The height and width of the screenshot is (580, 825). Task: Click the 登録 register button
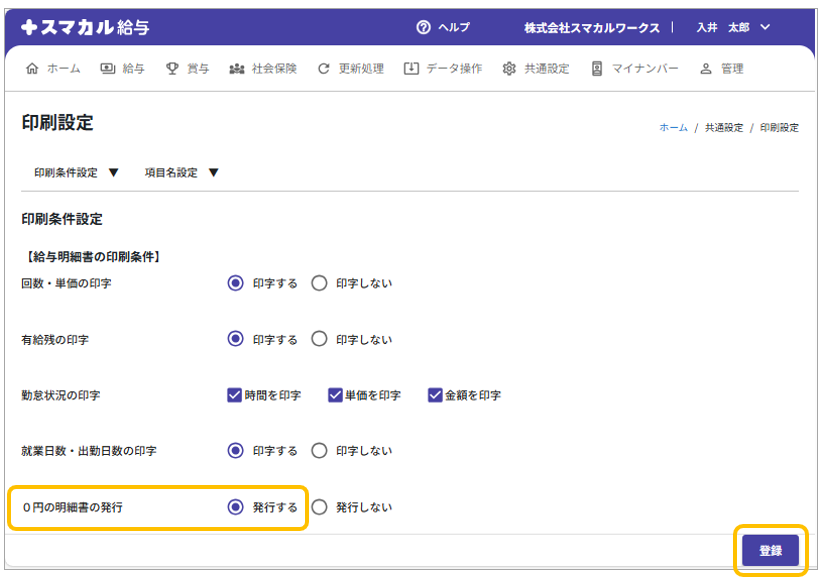(x=770, y=550)
